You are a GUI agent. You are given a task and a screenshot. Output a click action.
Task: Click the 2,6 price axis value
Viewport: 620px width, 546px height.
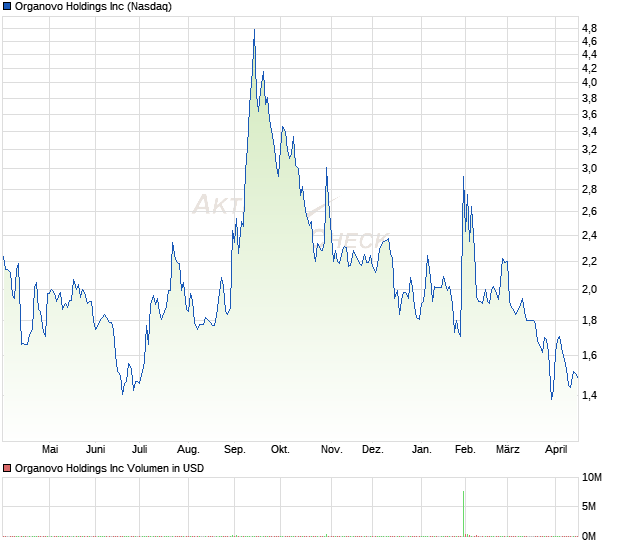[589, 212]
